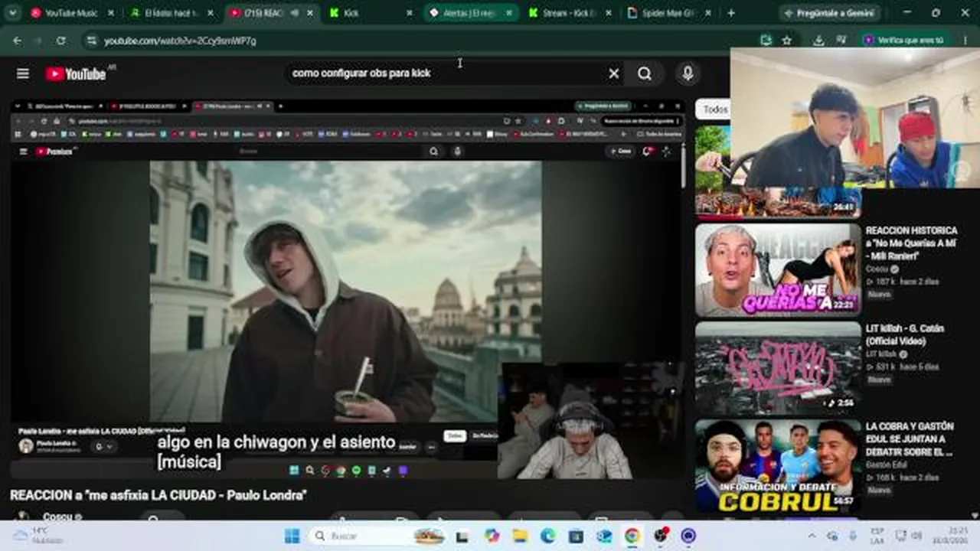980x551 pixels.
Task: Clear the YouTube search box text
Action: (x=613, y=73)
